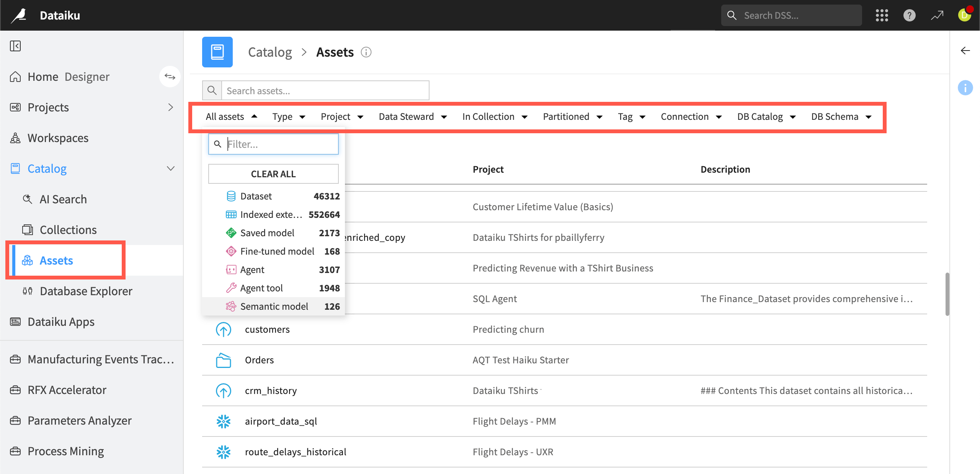
Task: Click the blue Catalog book icon
Action: click(x=217, y=52)
